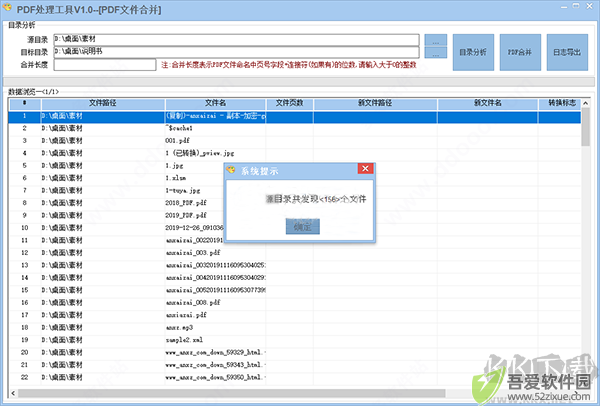Viewport: 600px width, 406px height.
Task: Select the anxiazai.pdf file row
Action: coord(295,315)
